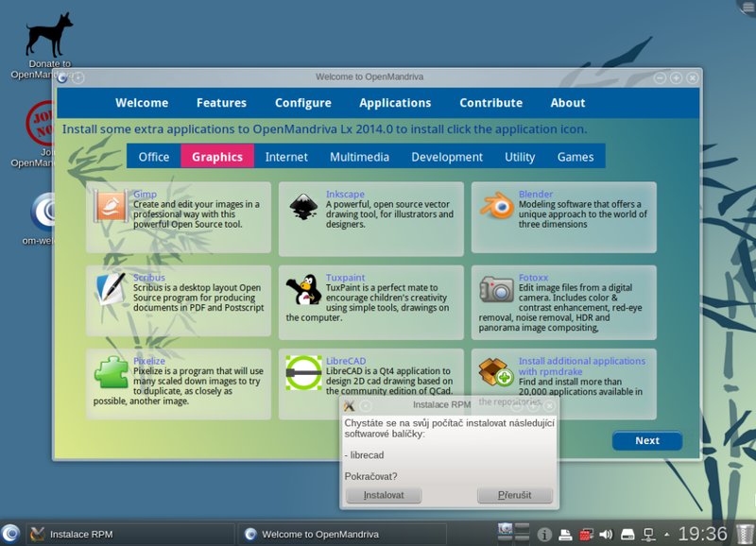Click the virtual desktop pager in the panel

[514, 532]
